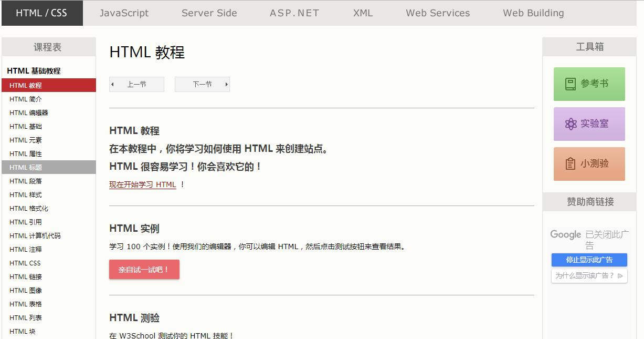Viewport: 644px width, 339px height.
Task: Select the ASP.NET menu item
Action: [294, 13]
